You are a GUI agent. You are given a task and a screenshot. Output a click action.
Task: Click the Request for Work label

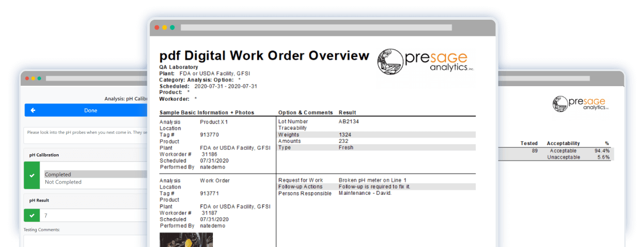[x=300, y=180]
